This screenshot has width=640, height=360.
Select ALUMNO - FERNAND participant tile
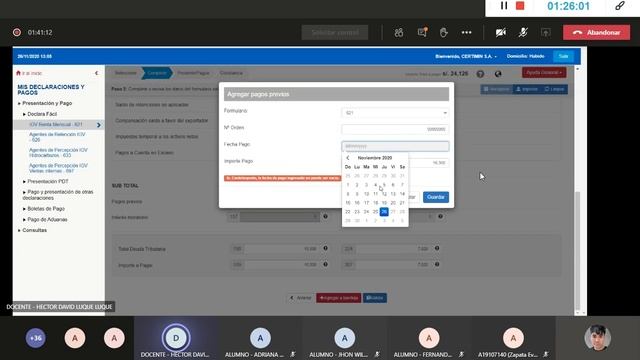[429, 338]
